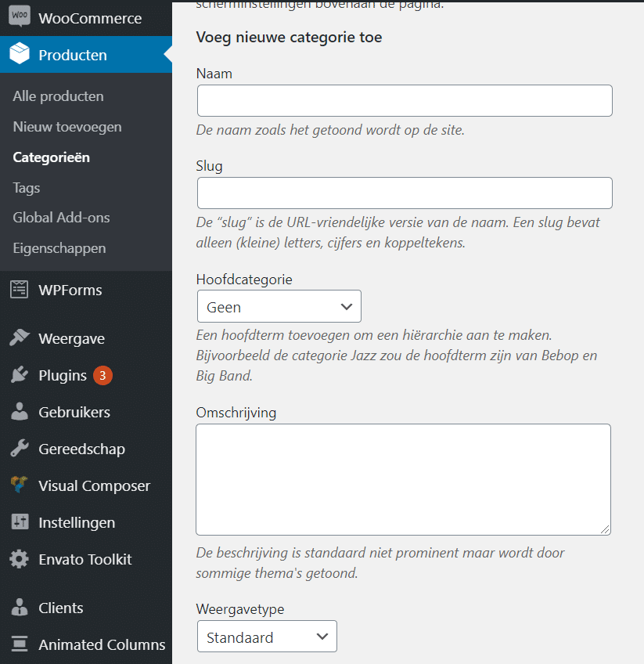This screenshot has height=664, width=644.
Task: Click inside the Omschrijving text area
Action: tap(404, 479)
